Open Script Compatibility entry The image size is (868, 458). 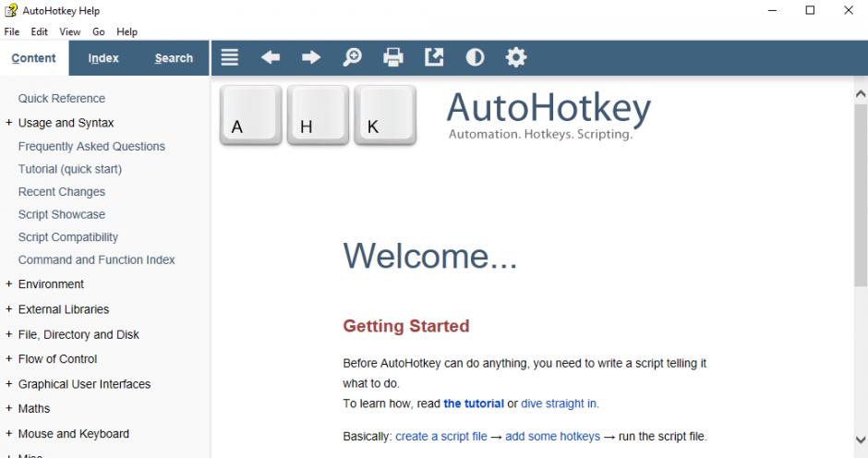(x=68, y=237)
